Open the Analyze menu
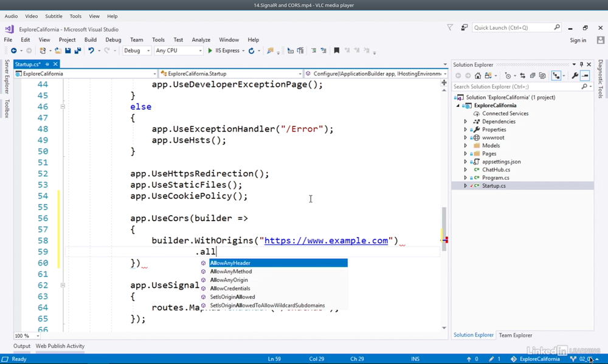The height and width of the screenshot is (364, 608). tap(201, 40)
